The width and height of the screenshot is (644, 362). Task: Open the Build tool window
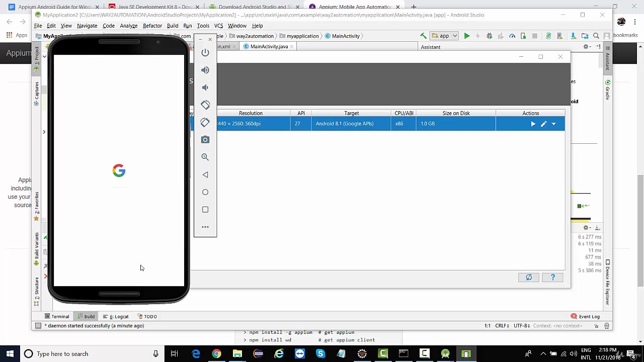click(x=86, y=316)
